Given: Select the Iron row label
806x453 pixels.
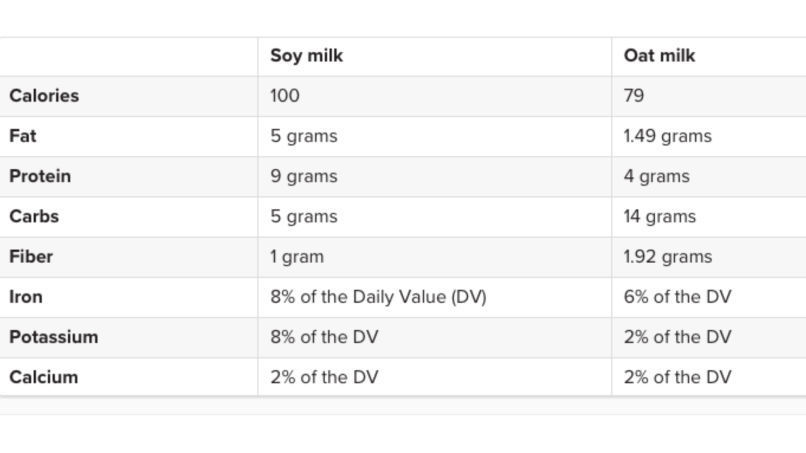Looking at the screenshot, I should pyautogui.click(x=26, y=297).
